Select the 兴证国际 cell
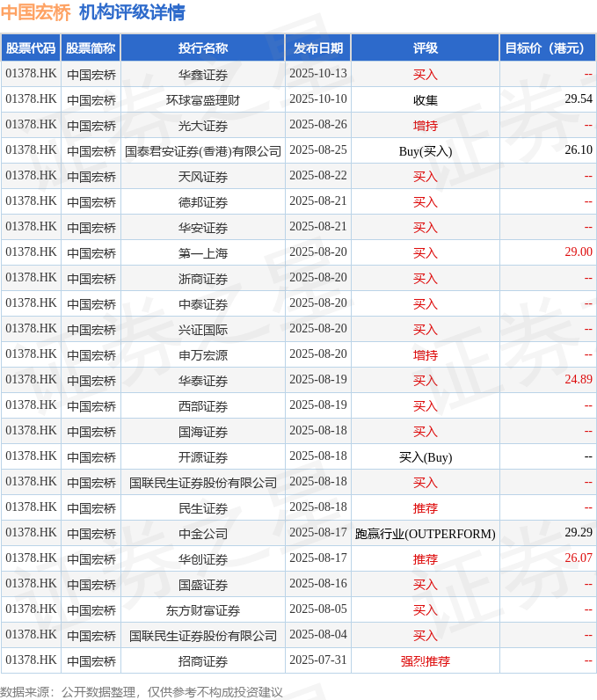597x700 pixels. 203,329
